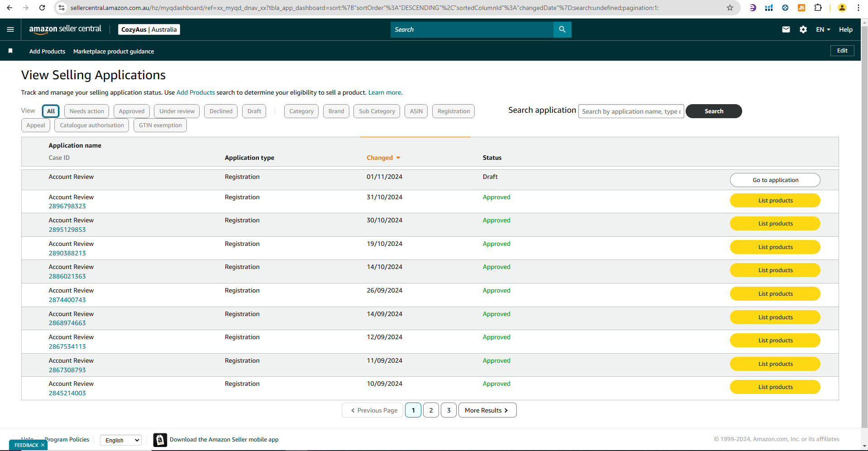List products for case 2845214003
Image resolution: width=868 pixels, height=451 pixels.
pos(775,387)
